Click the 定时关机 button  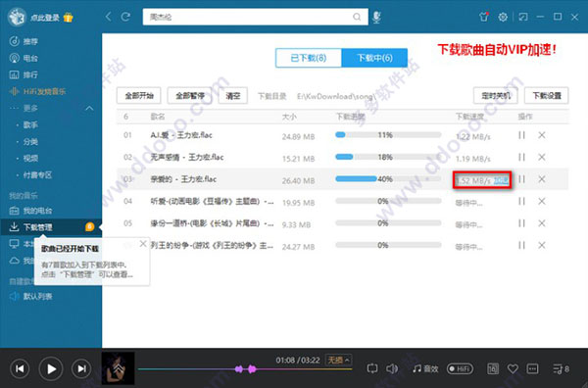point(495,96)
